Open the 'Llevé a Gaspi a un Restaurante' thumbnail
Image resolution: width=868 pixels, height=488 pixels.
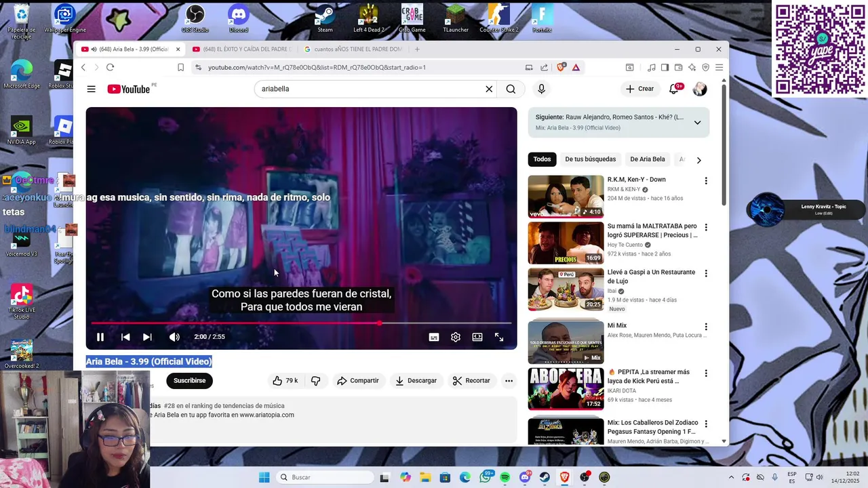[566, 289]
